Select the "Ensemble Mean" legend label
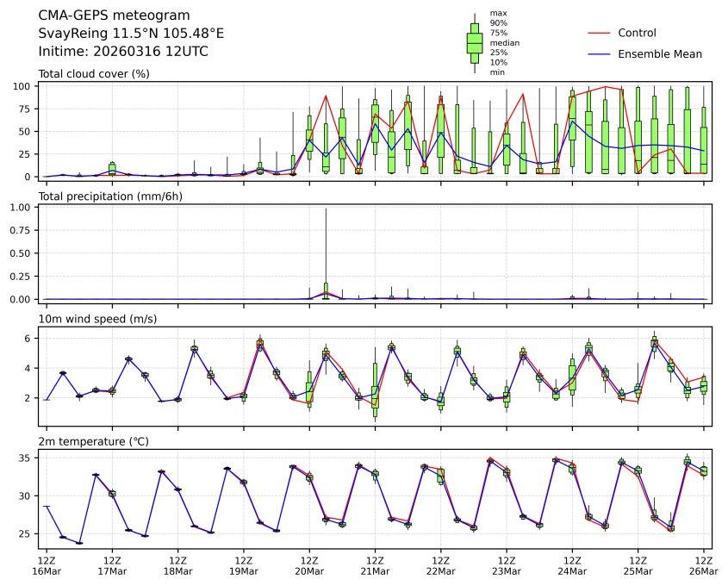 (660, 53)
